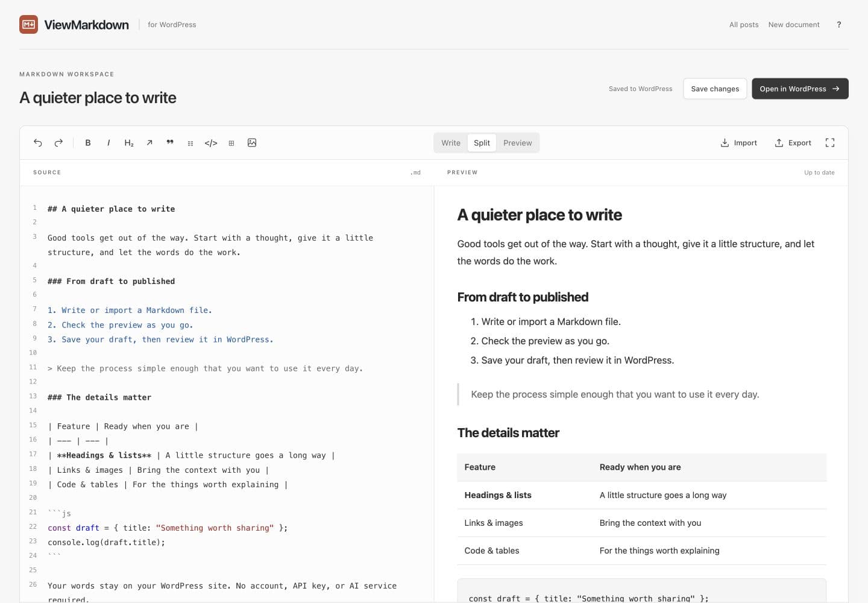Apply italic formatting with I icon
This screenshot has height=603, width=868.
tap(108, 143)
